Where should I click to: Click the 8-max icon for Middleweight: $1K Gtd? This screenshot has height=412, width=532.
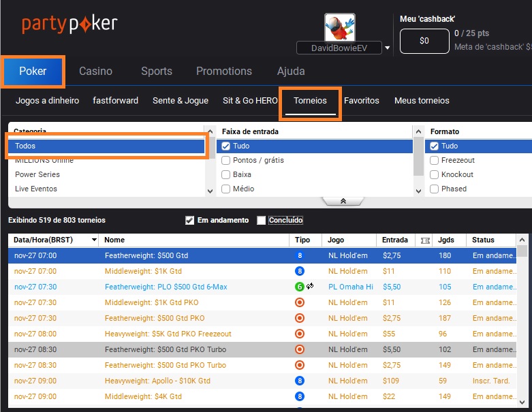tap(300, 271)
